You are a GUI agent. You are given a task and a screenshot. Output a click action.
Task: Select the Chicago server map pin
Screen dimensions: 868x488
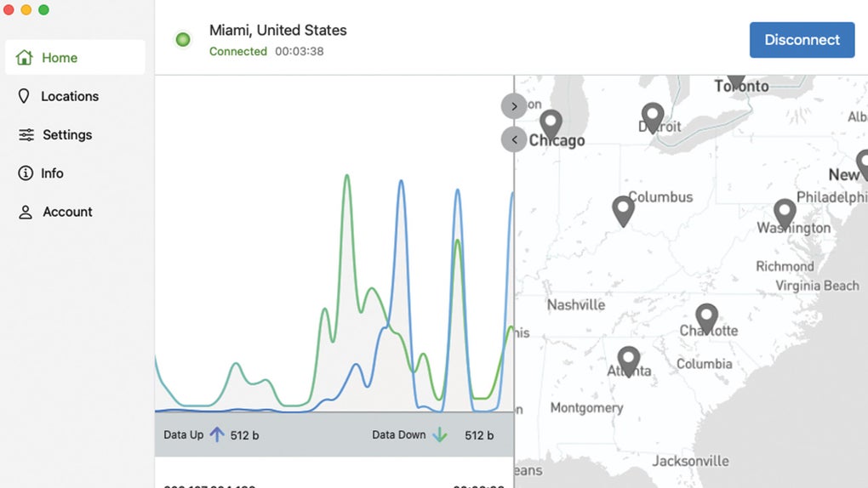551,124
